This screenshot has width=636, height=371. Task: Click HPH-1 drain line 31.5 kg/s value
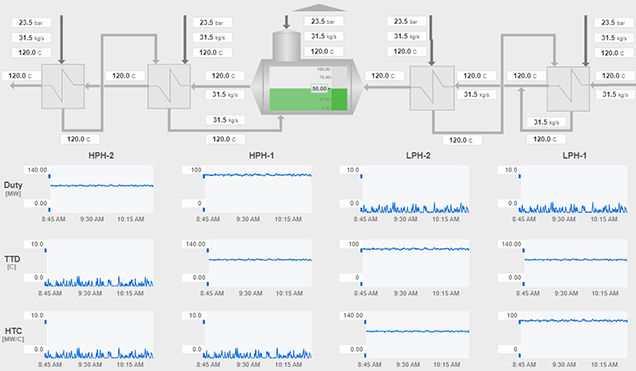226,120
